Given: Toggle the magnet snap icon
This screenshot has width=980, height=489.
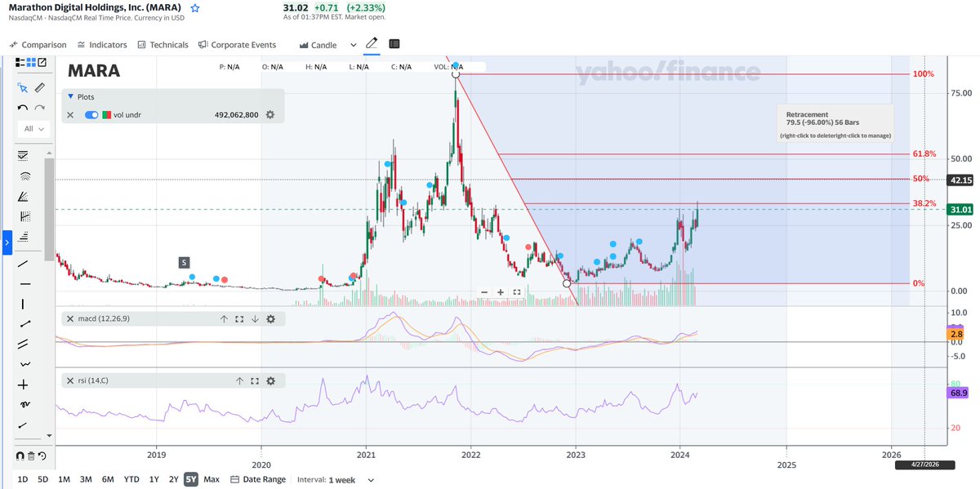Looking at the screenshot, I should [x=21, y=456].
